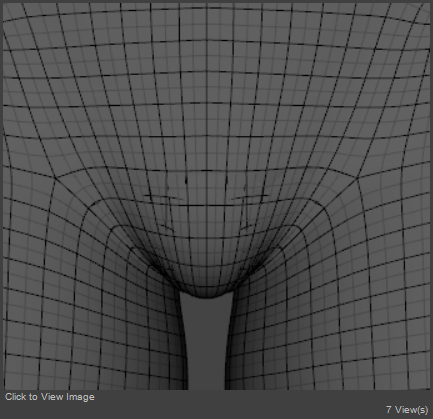Select the right five-edge pole vertex on mesh

(357, 179)
